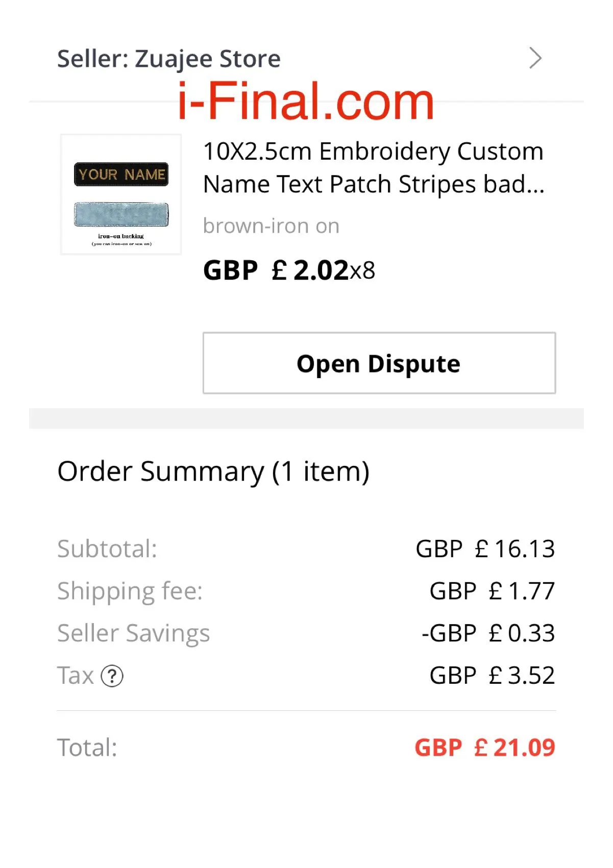Image resolution: width=613 pixels, height=868 pixels.
Task: Select the Order Summary (1 item) heading
Action: [213, 472]
